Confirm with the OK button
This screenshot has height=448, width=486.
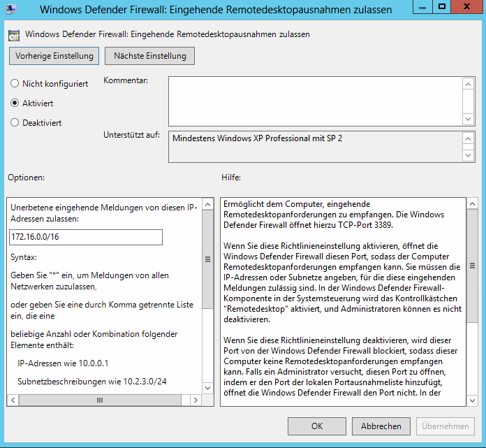tap(316, 426)
